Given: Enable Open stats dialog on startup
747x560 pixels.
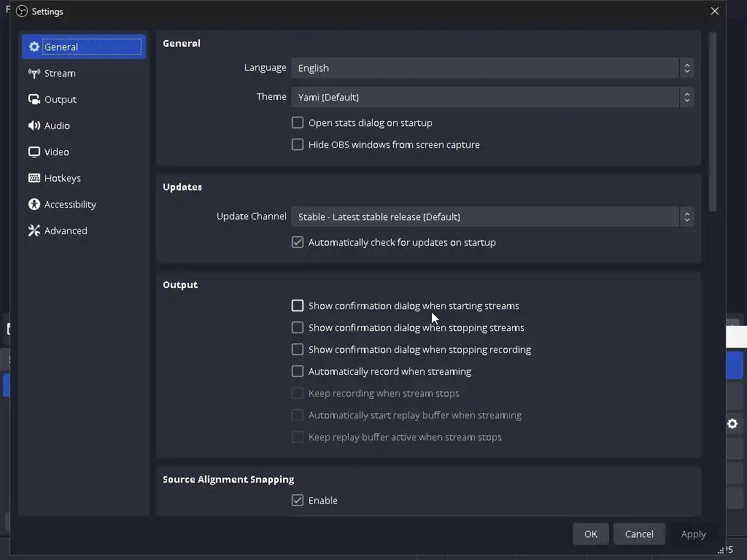Looking at the screenshot, I should 298,122.
